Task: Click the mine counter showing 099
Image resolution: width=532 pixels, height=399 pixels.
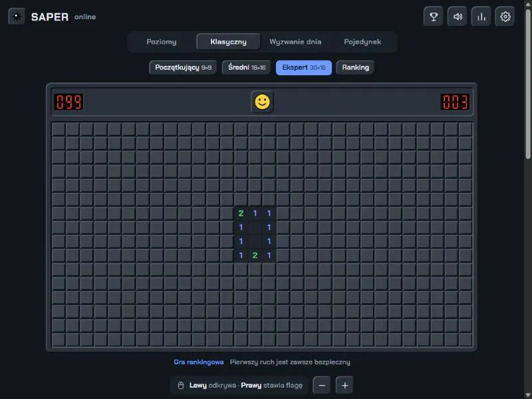Action: [68, 102]
